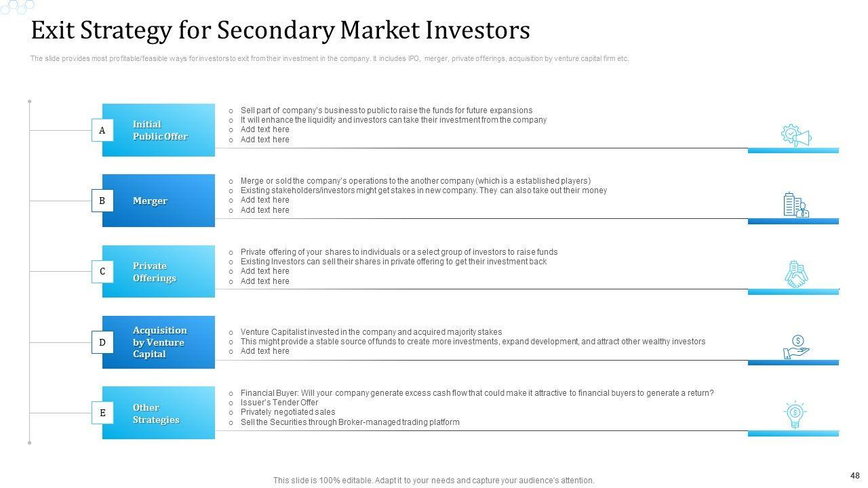Select the hand holding dollar coin icon
868x488 pixels.
(795, 346)
